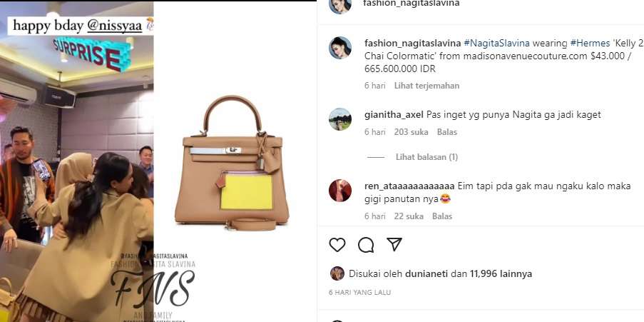Screen dimensions: 644x322
Task: Reply to ren_ataaaaaaaaaaaa comment with Balas
Action: click(x=442, y=216)
